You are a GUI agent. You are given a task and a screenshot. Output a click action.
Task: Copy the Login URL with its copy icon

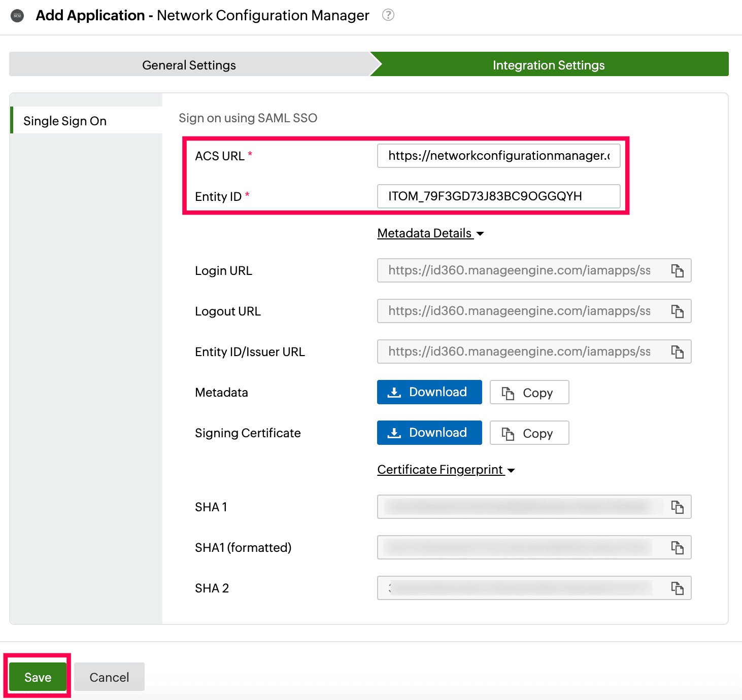(x=678, y=271)
